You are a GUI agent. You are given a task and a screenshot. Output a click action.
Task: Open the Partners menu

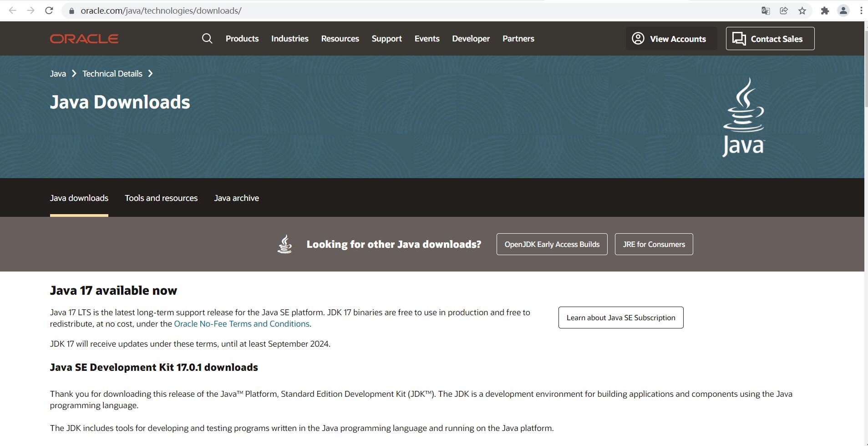[x=518, y=39]
